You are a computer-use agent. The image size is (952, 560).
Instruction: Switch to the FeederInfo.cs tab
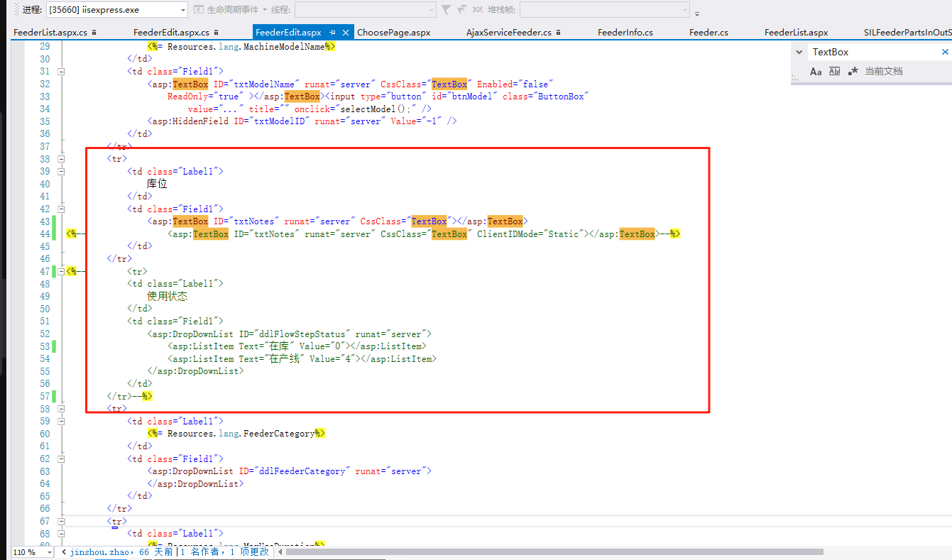(x=625, y=33)
